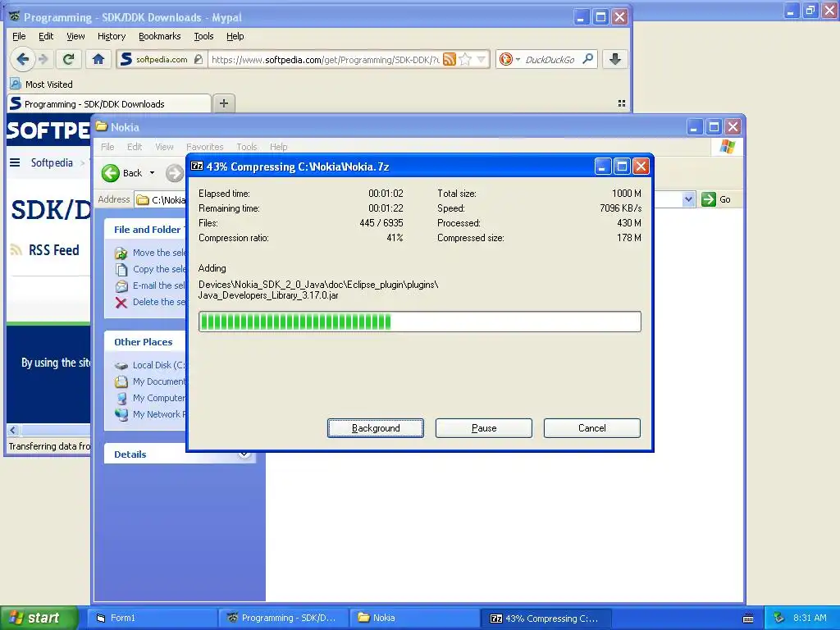The height and width of the screenshot is (630, 840).
Task: Open Softpedia hamburger menu
Action: click(x=15, y=162)
